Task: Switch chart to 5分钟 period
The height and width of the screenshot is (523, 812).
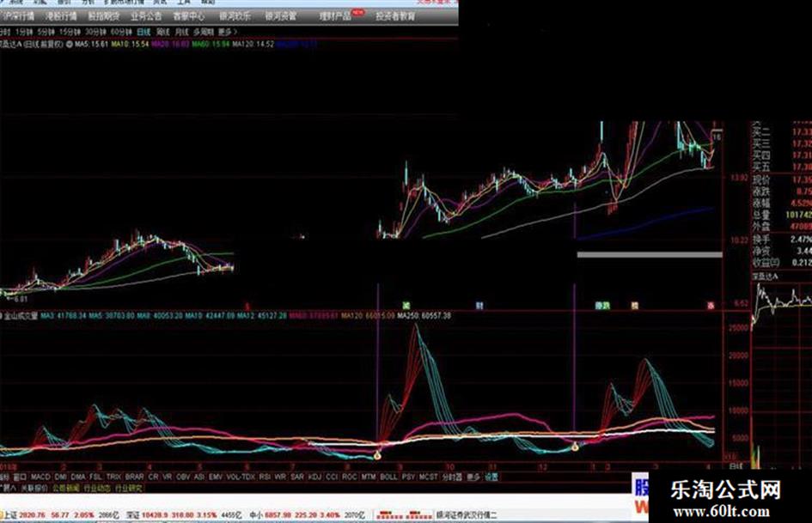Action: pyautogui.click(x=46, y=32)
